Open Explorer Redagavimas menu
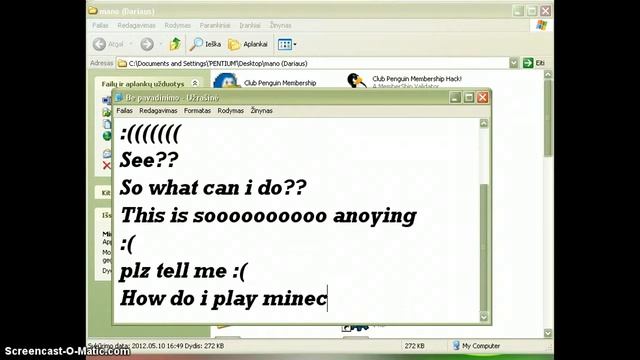Screen dimensions: 640x360 [136, 25]
